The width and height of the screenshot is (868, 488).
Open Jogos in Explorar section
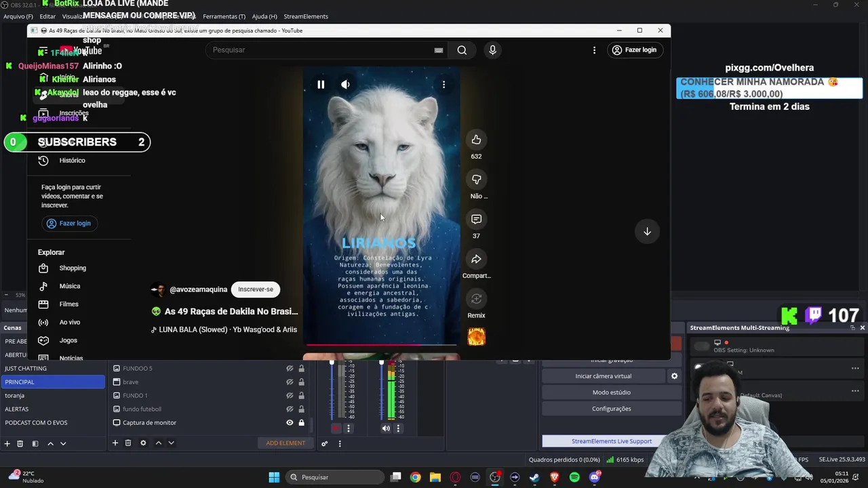pyautogui.click(x=68, y=340)
